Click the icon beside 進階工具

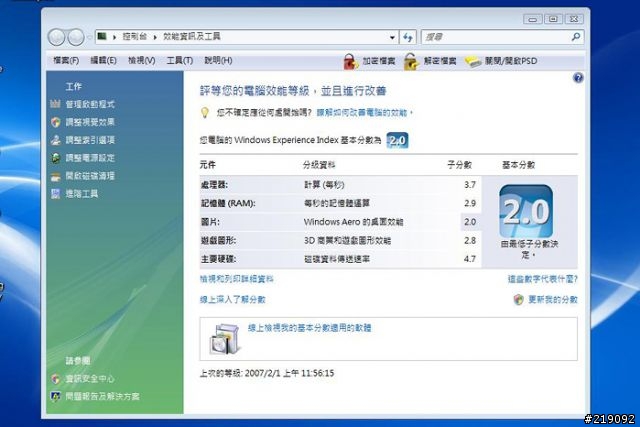coord(56,193)
